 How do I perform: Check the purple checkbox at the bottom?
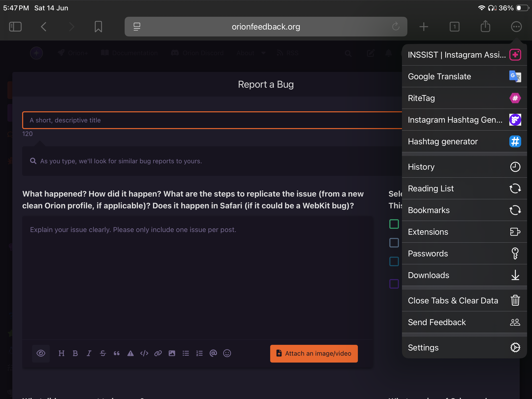tap(394, 284)
